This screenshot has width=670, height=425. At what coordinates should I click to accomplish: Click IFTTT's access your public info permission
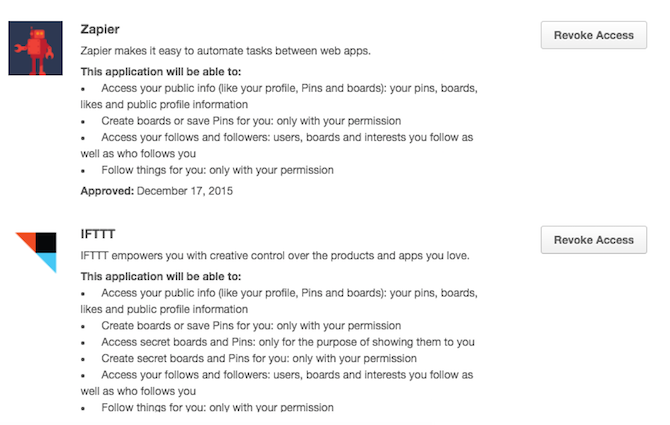click(x=279, y=301)
